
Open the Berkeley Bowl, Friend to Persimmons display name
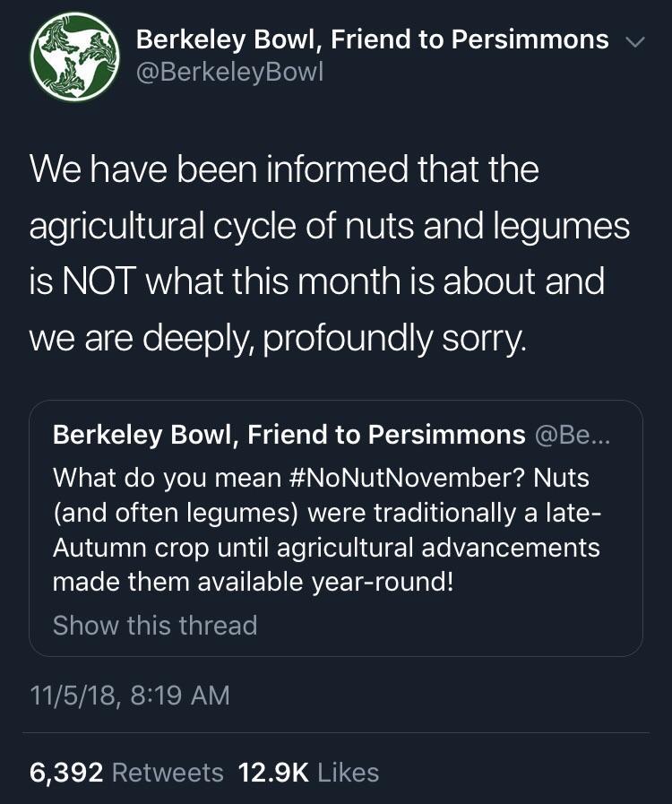(372, 39)
